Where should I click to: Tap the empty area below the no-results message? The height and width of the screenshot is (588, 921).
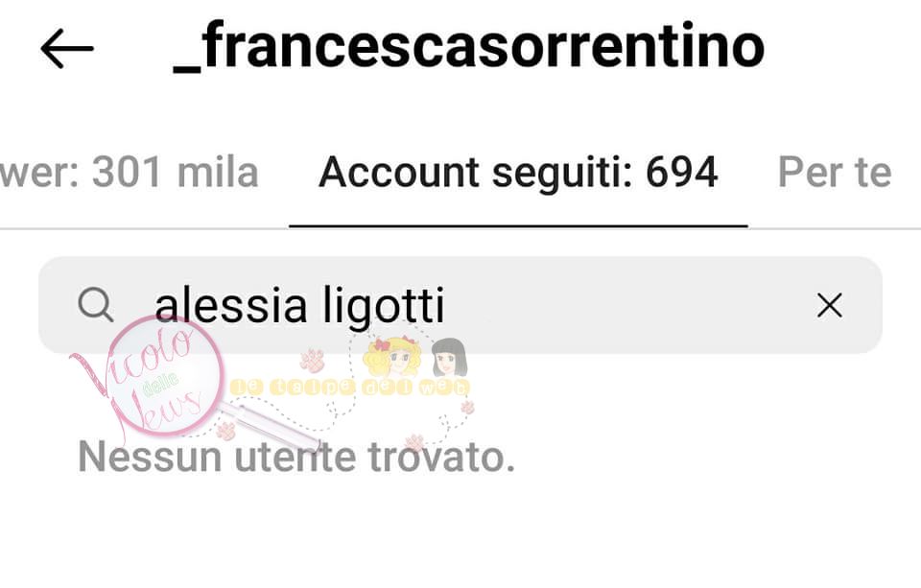460,534
